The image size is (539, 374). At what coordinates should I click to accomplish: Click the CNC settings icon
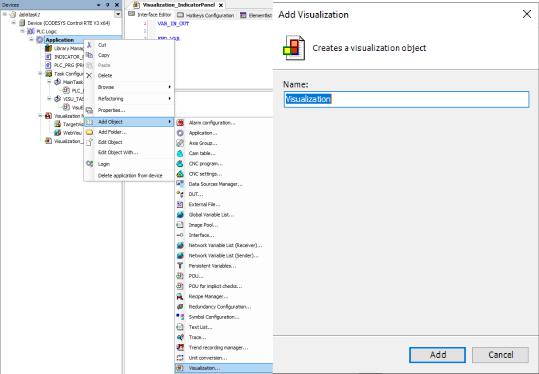point(180,174)
